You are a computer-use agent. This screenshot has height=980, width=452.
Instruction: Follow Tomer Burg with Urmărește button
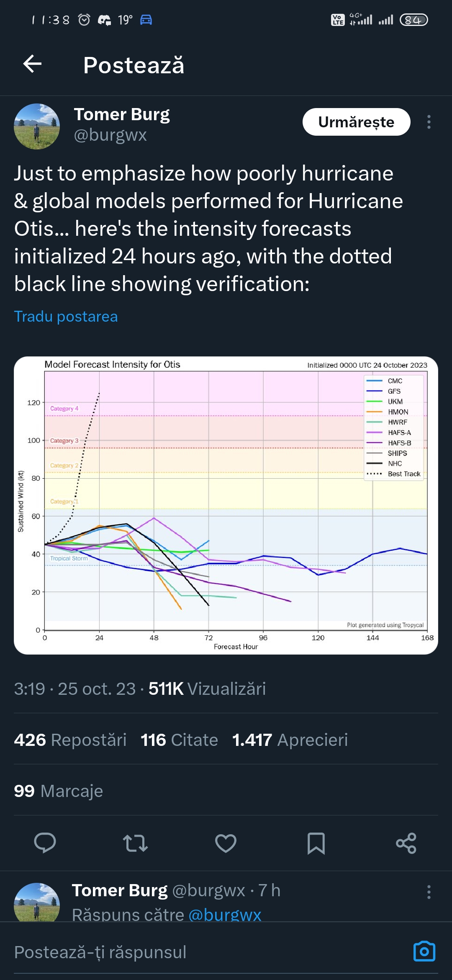click(x=356, y=122)
